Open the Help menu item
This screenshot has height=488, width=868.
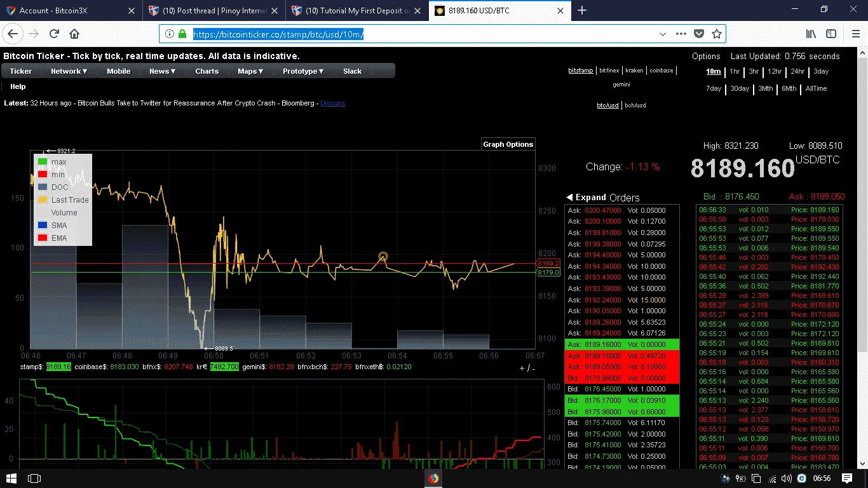[x=18, y=86]
